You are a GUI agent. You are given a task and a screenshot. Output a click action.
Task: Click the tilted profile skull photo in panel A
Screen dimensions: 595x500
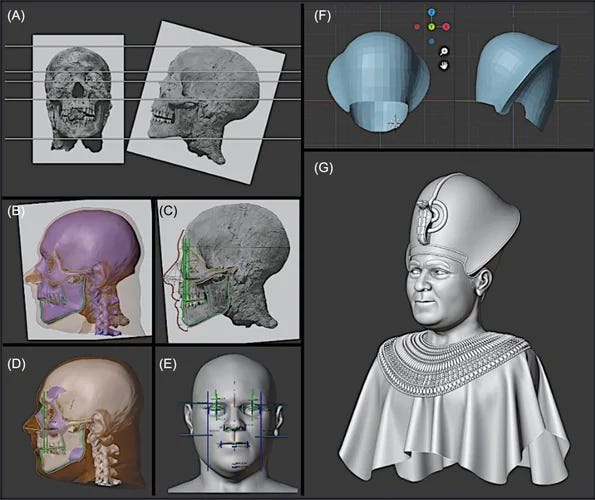coord(206,102)
